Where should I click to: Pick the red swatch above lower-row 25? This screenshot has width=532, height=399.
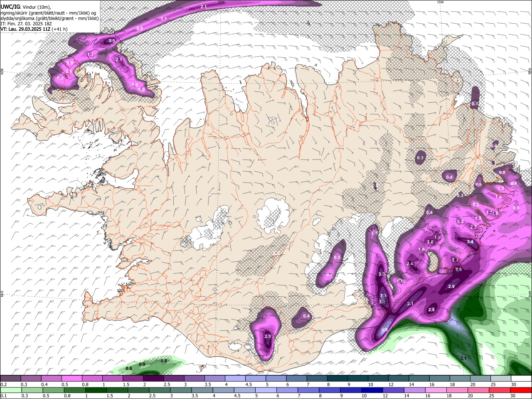click(x=500, y=390)
